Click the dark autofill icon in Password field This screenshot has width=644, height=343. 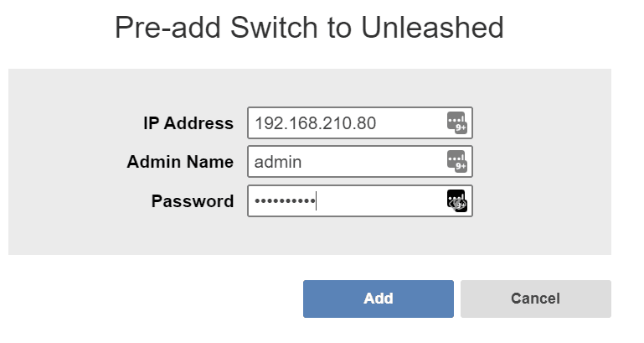[456, 200]
